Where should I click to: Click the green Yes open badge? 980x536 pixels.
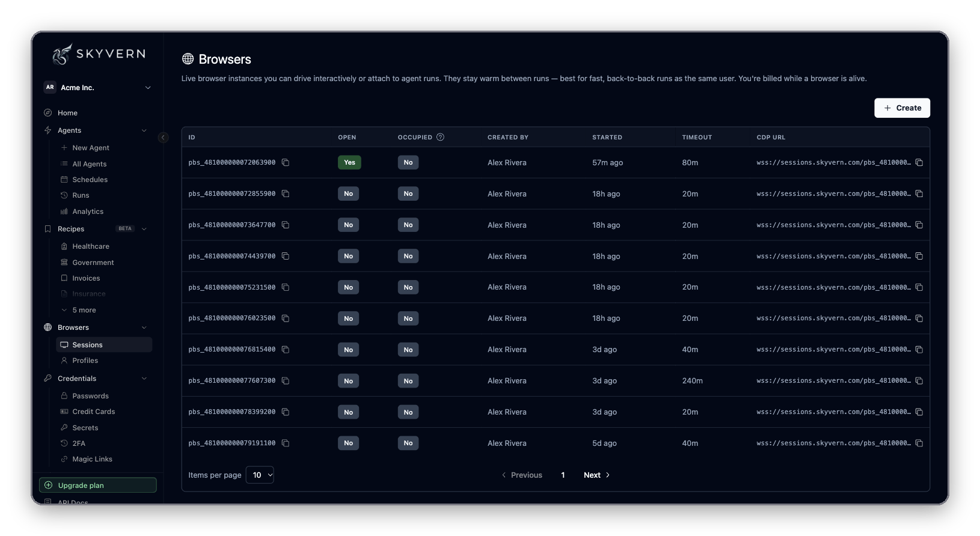point(349,163)
